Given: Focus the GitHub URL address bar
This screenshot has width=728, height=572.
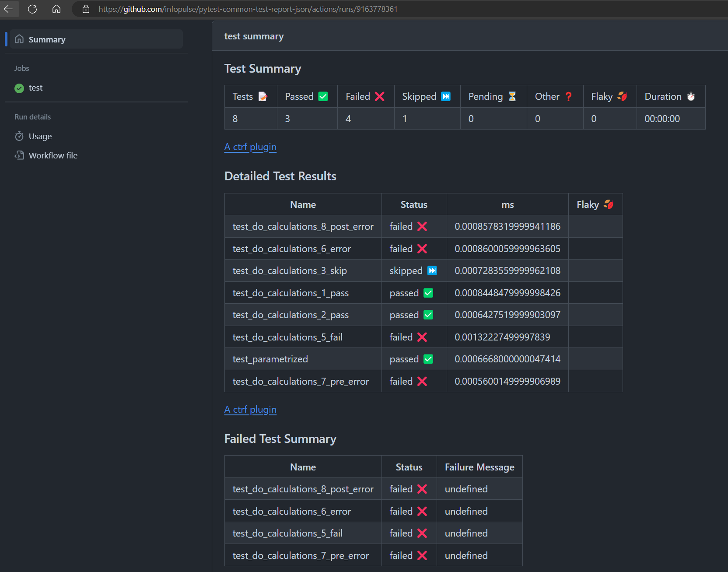Looking at the screenshot, I should pos(248,9).
